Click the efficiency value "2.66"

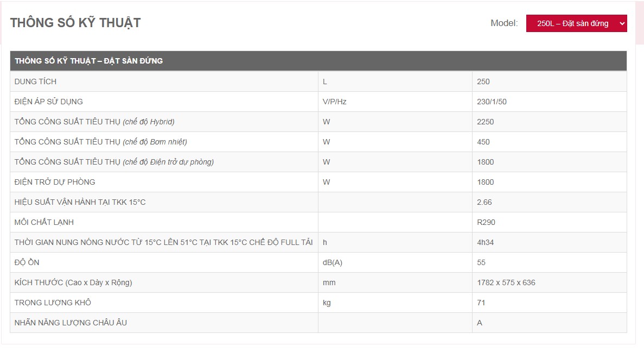484,202
